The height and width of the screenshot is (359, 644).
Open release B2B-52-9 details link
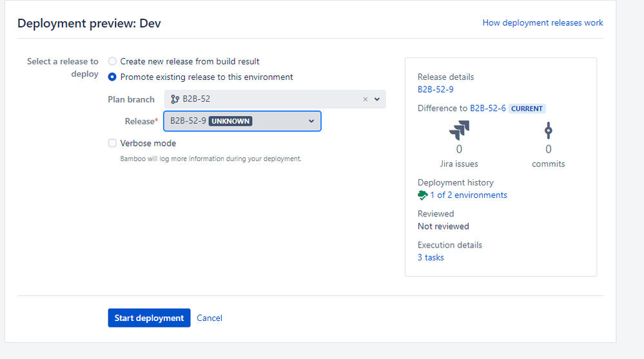pos(435,90)
